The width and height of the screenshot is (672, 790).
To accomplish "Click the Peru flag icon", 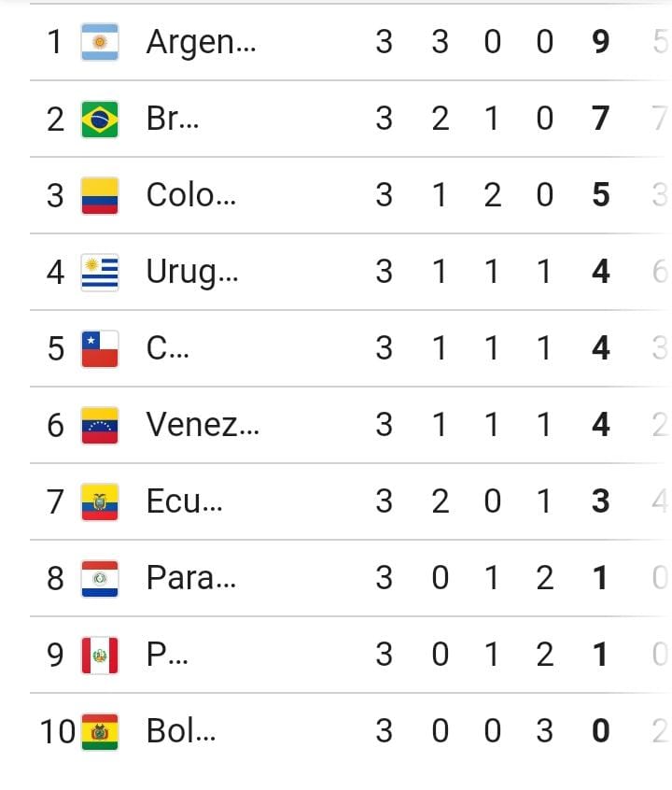I will coord(100,655).
